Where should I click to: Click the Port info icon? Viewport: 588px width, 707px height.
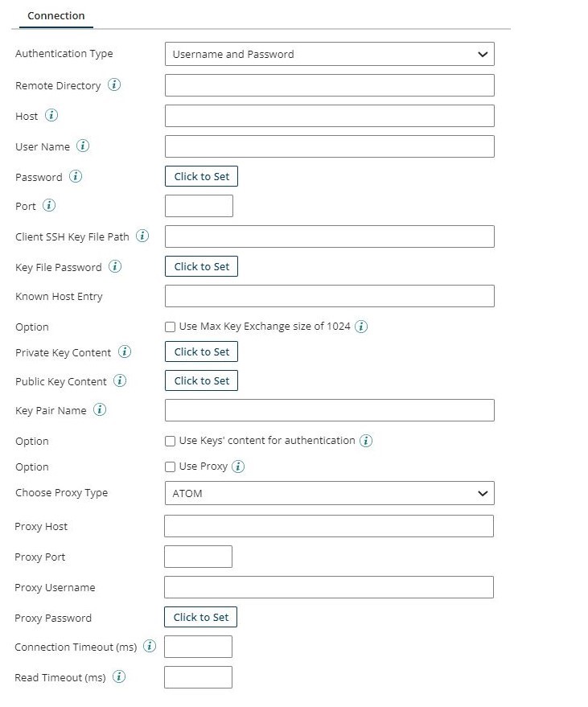coord(49,206)
